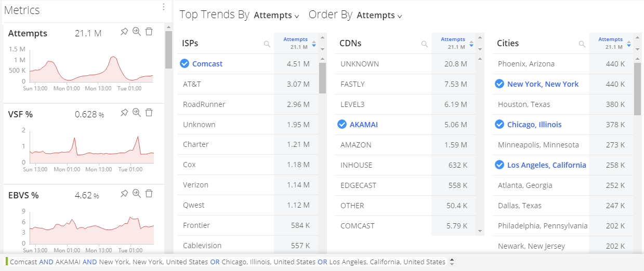Search the CDNs list
Screen dimensions: 644x271
pyautogui.click(x=425, y=44)
